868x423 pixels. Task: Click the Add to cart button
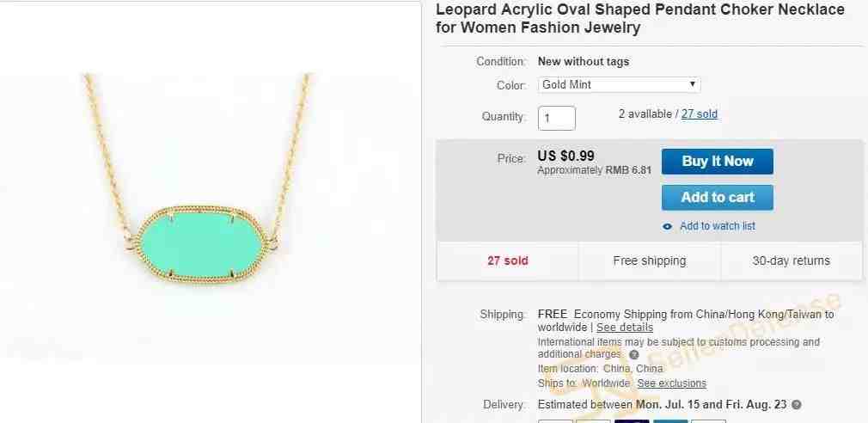pyautogui.click(x=718, y=197)
